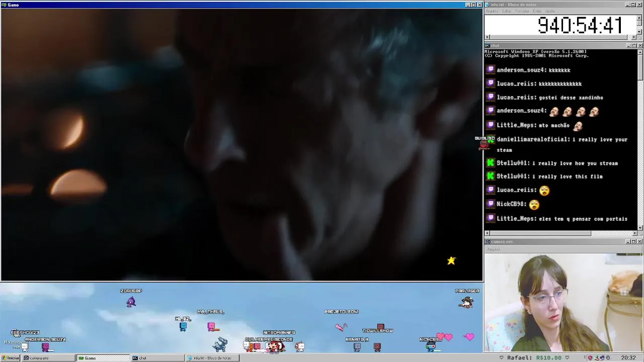Click the MA_THEUS_ pink character sprite

click(212, 327)
